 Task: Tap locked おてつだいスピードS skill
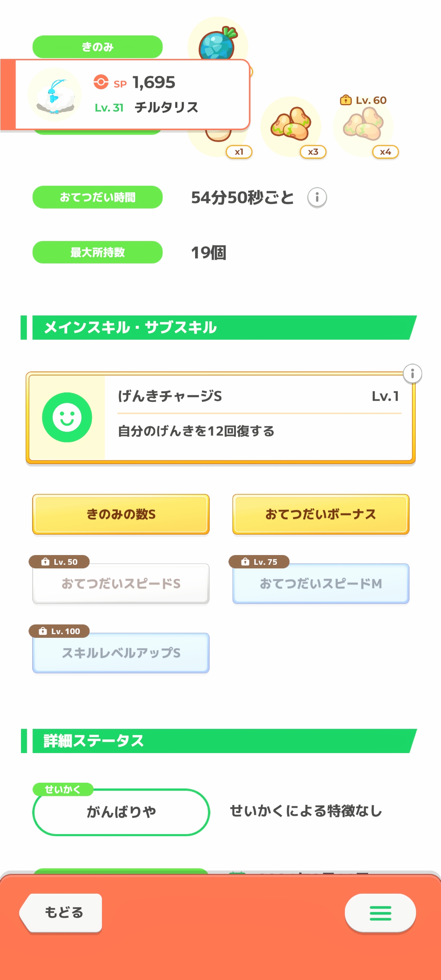click(121, 584)
